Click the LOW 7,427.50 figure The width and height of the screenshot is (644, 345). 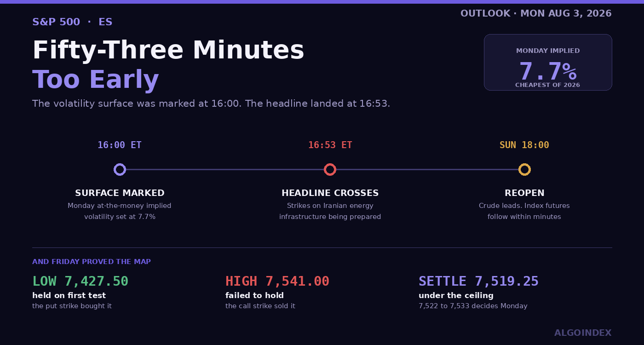(x=80, y=281)
